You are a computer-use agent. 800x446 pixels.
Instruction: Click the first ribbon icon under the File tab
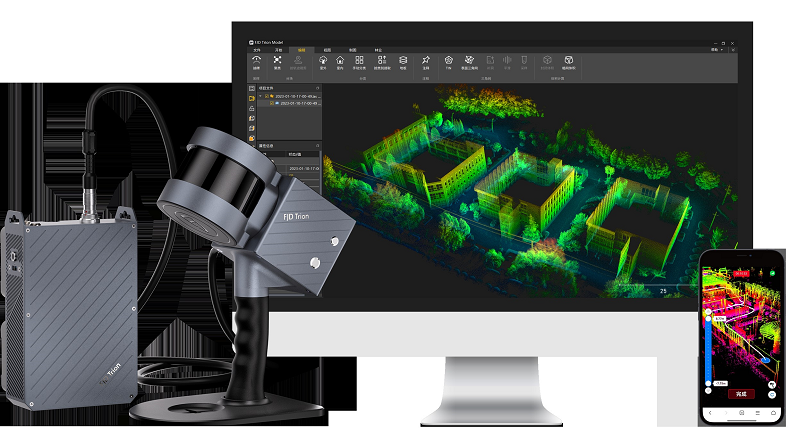click(x=256, y=61)
